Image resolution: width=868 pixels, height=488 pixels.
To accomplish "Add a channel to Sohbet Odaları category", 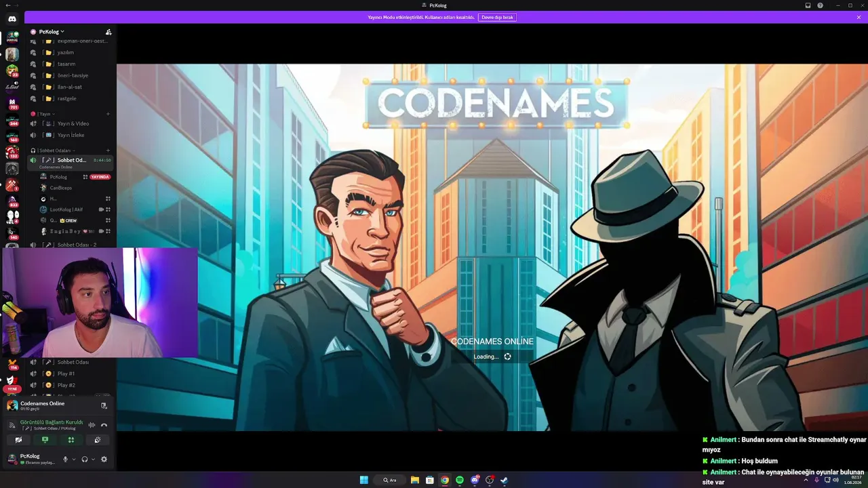I will click(108, 150).
